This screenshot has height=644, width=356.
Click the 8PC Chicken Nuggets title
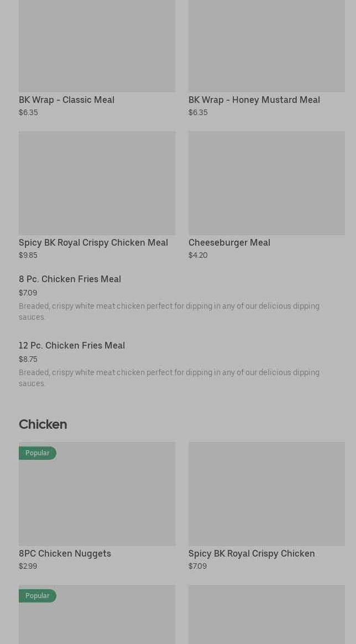[x=65, y=553]
